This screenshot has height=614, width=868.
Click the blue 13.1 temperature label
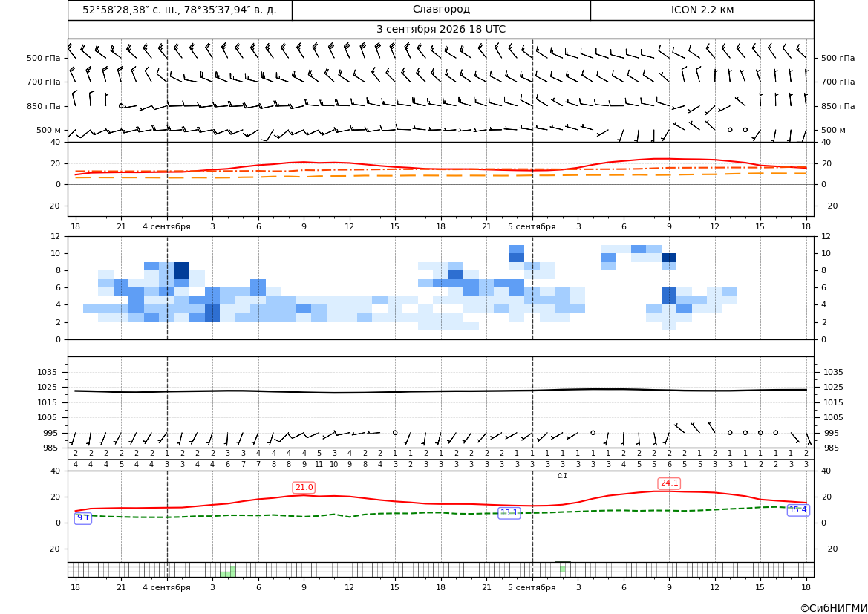[x=509, y=513]
